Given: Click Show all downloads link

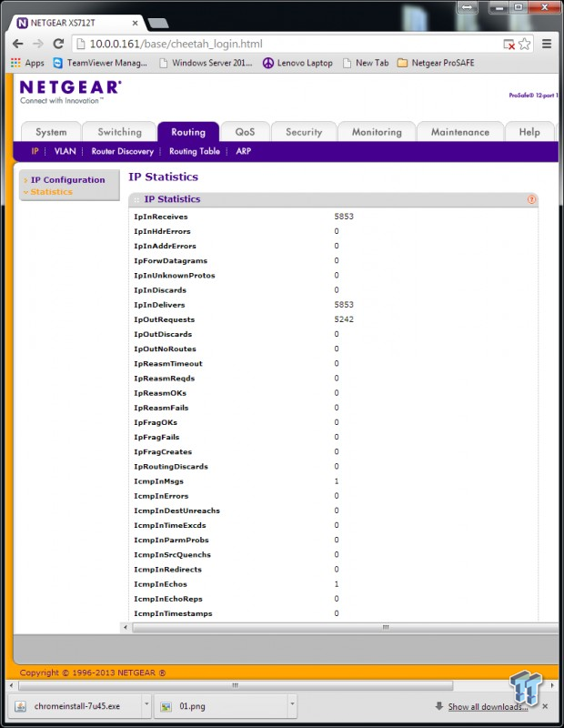Looking at the screenshot, I should coord(488,707).
